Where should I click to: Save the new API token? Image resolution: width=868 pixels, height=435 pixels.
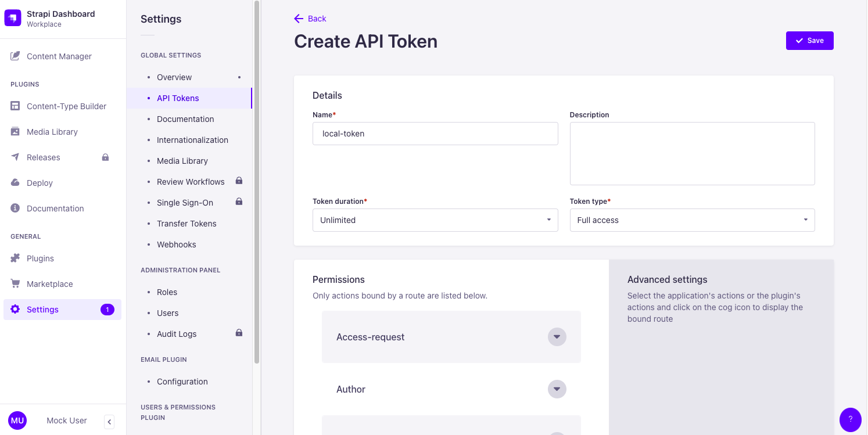(x=809, y=41)
